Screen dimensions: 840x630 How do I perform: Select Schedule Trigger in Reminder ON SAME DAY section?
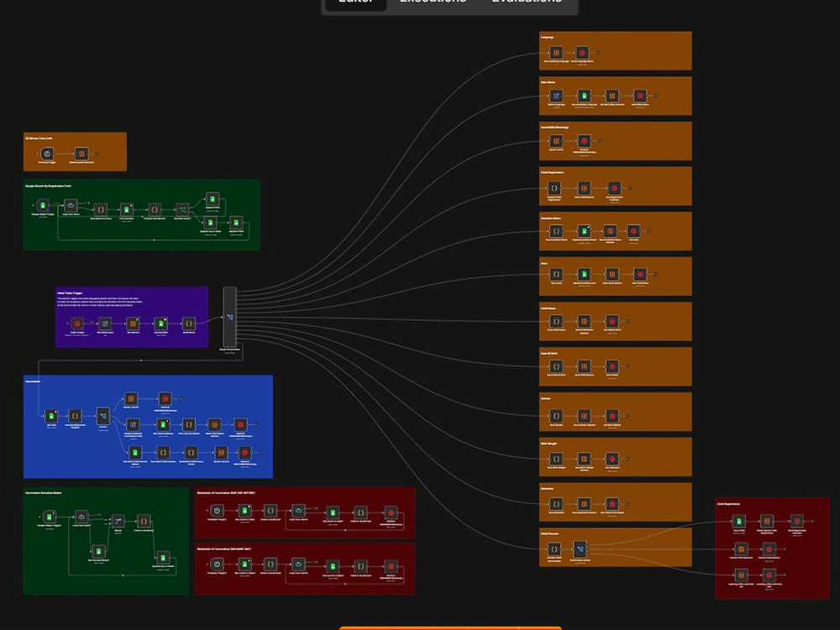(x=217, y=564)
